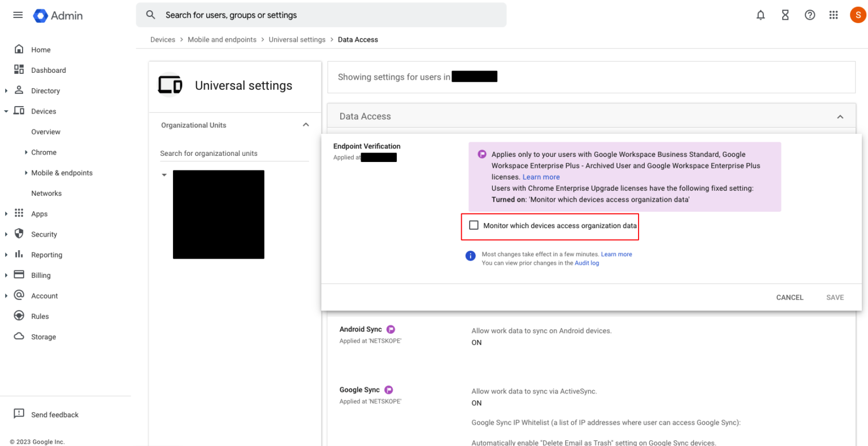Open Security via its shield icon
868x446 pixels.
click(19, 234)
